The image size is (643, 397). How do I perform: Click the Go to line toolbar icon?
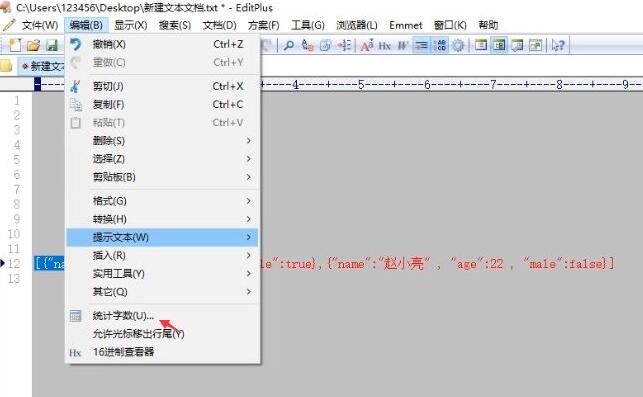(344, 45)
